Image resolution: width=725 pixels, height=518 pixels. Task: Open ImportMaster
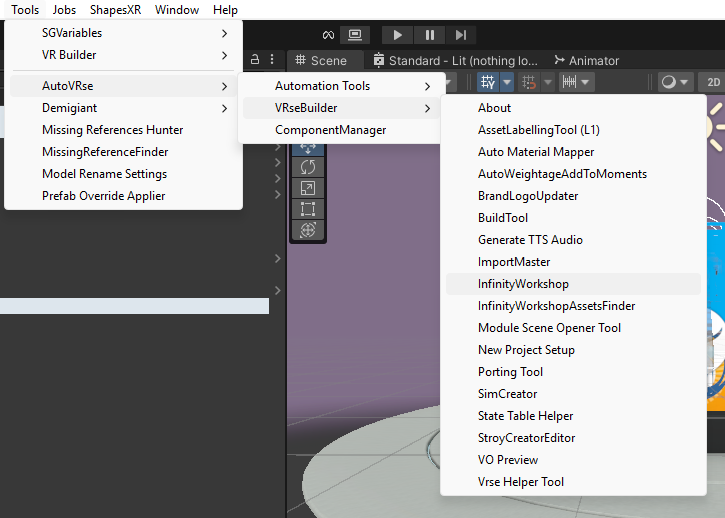[573, 262]
